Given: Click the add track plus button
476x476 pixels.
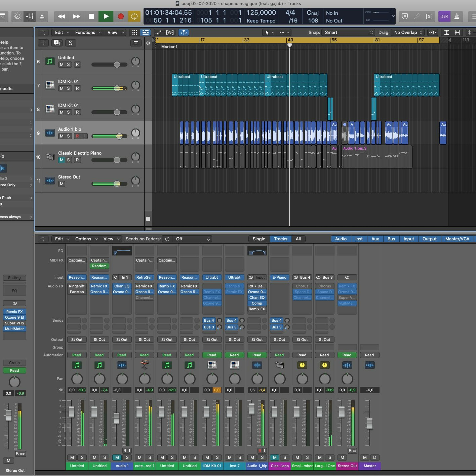Looking at the screenshot, I should click(x=43, y=43).
